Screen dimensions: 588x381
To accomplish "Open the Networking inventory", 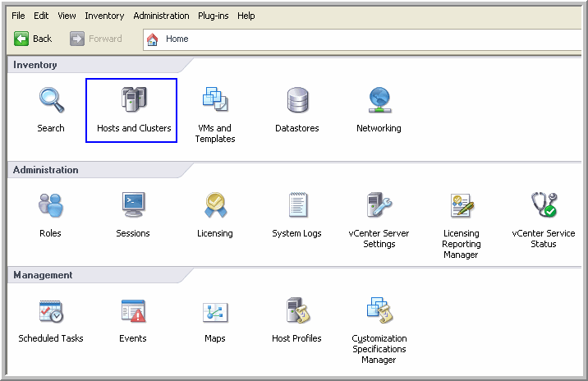I will [x=379, y=102].
